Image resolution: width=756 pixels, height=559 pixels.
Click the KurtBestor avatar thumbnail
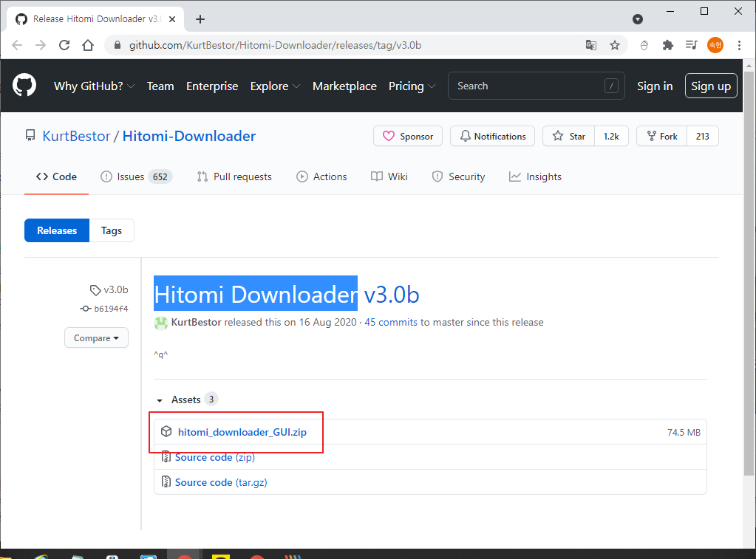click(160, 323)
